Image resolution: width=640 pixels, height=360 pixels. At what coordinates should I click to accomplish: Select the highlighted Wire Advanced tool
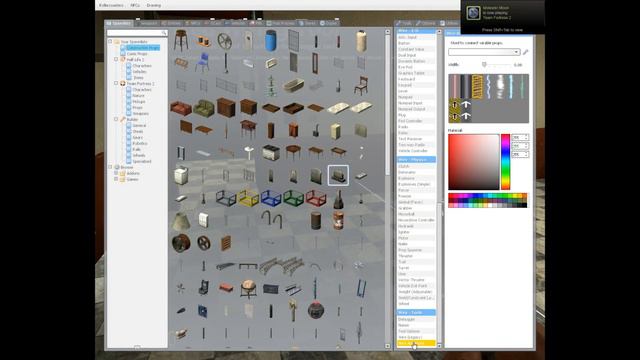coord(416,343)
